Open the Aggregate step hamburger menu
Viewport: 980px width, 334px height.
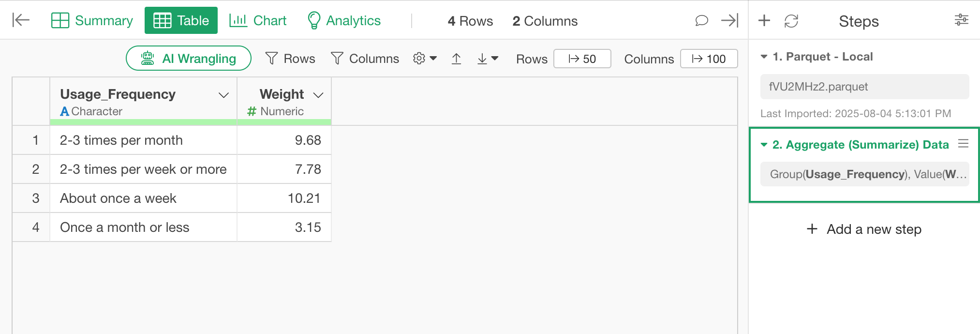[x=963, y=143]
